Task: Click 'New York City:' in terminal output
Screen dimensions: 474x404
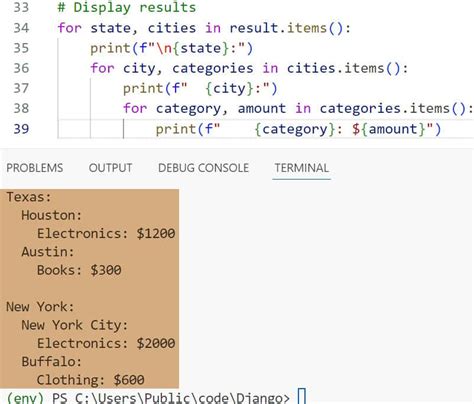Action: pos(75,325)
